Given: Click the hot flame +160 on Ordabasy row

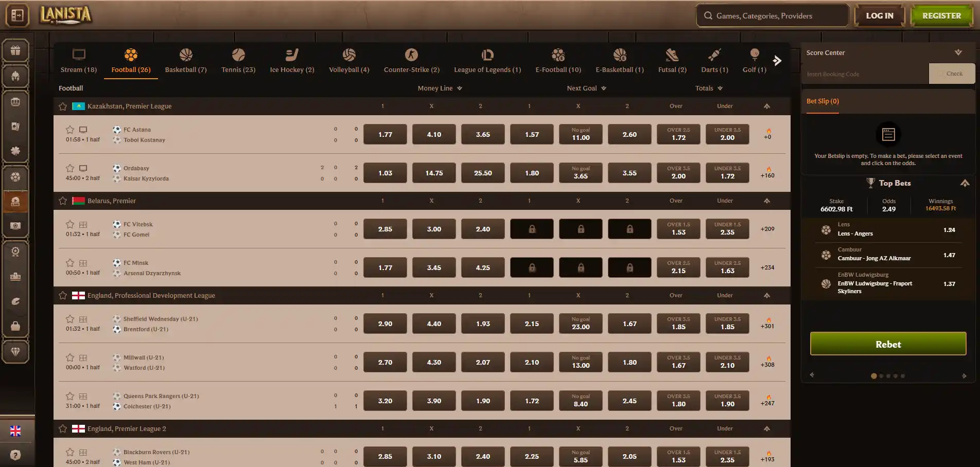Looking at the screenshot, I should (767, 172).
